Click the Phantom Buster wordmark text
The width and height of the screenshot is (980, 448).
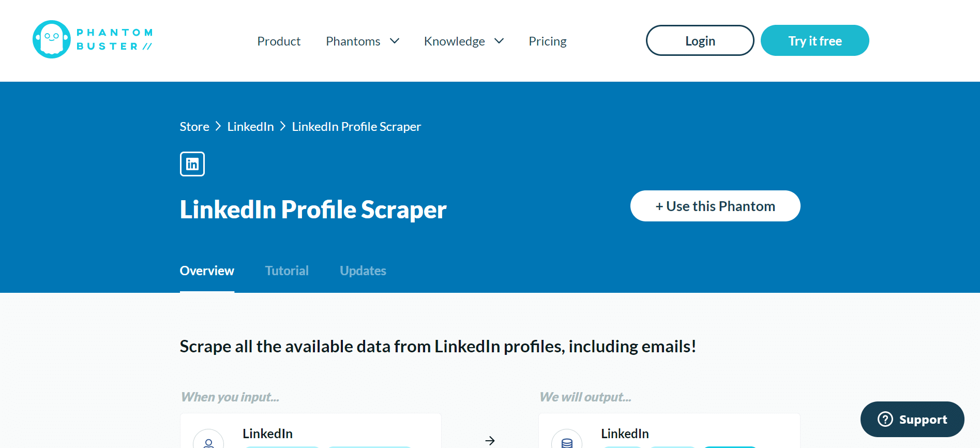(x=114, y=39)
